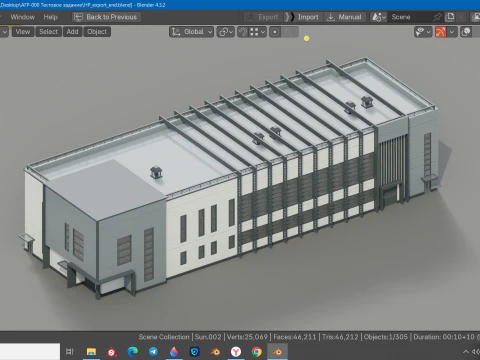Click the new scene icon
480x360 pixels.
(x=450, y=17)
